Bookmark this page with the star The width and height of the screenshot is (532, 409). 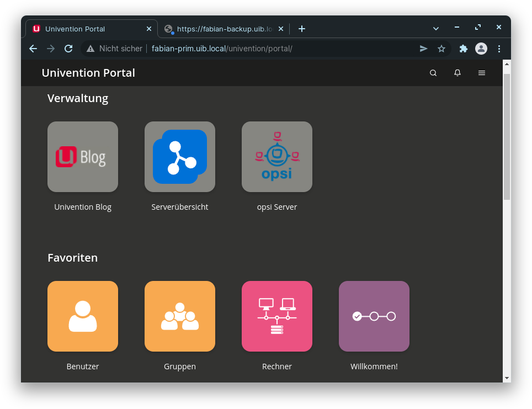pyautogui.click(x=441, y=49)
